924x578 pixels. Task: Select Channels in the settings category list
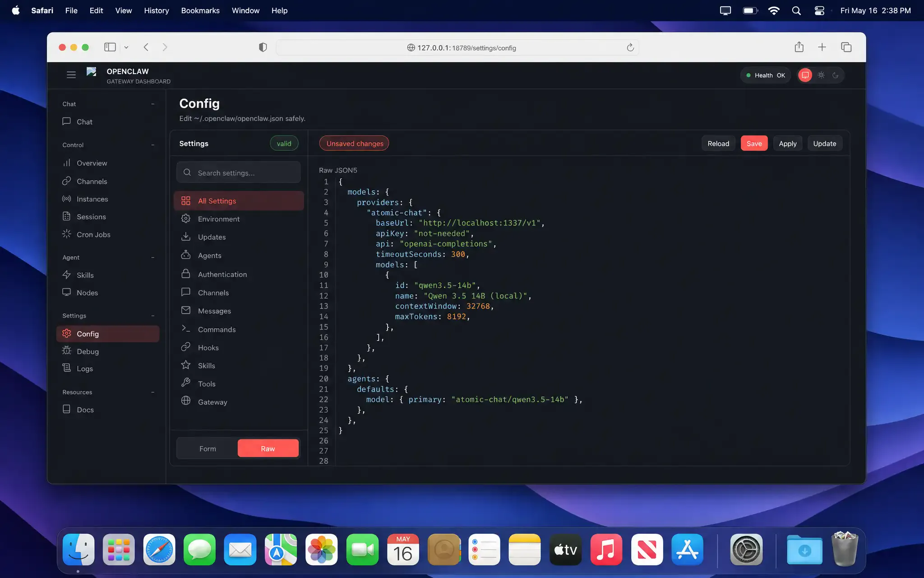point(239,293)
